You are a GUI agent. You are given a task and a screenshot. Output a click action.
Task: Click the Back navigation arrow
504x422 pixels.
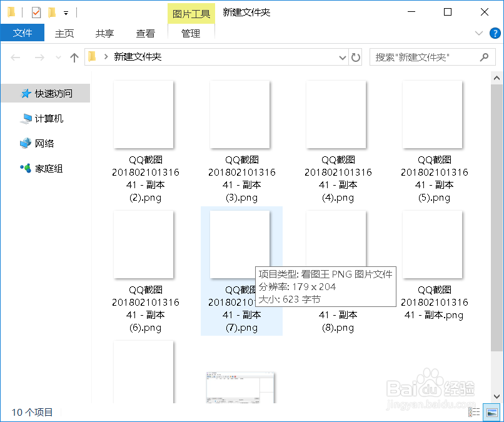(15, 58)
